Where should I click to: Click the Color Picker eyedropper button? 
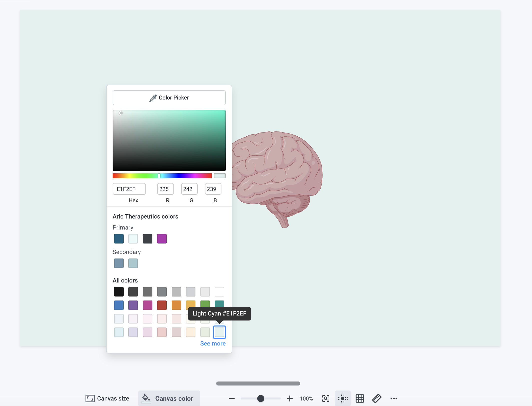click(169, 98)
